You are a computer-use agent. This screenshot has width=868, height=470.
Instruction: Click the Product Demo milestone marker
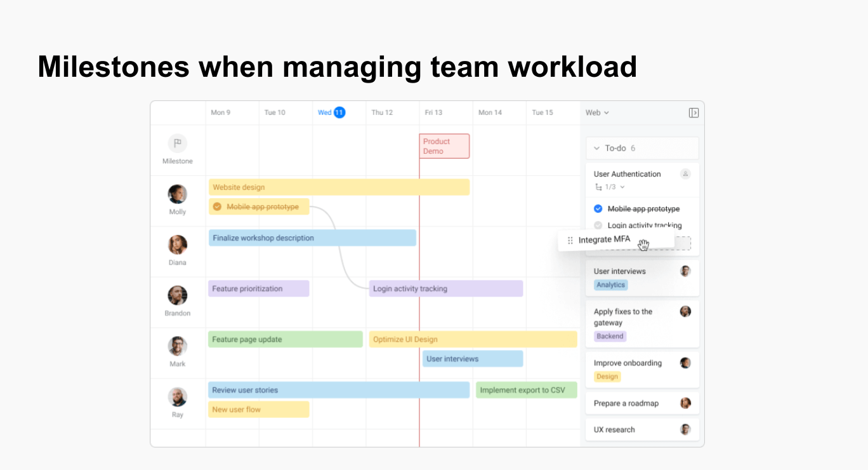(x=444, y=146)
